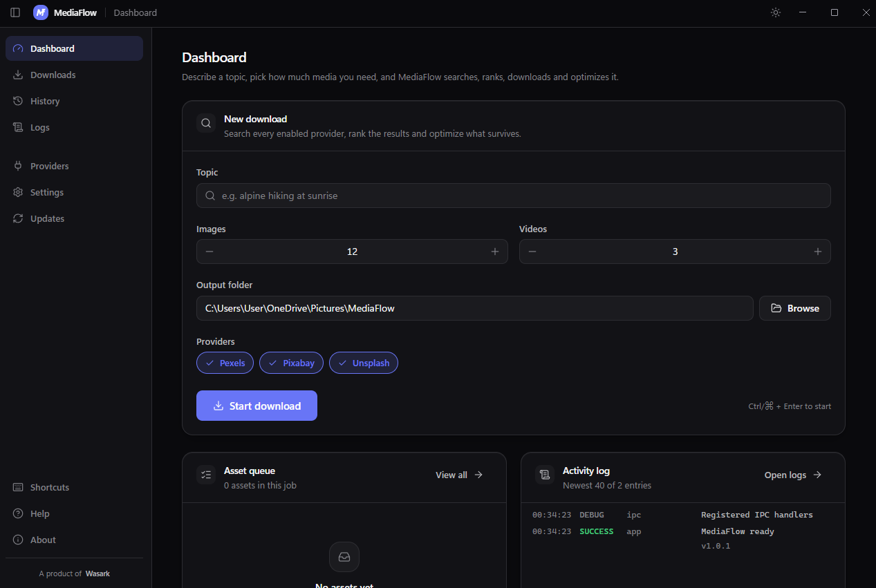Open the Updates sidebar item
This screenshot has height=588, width=876.
[74, 218]
